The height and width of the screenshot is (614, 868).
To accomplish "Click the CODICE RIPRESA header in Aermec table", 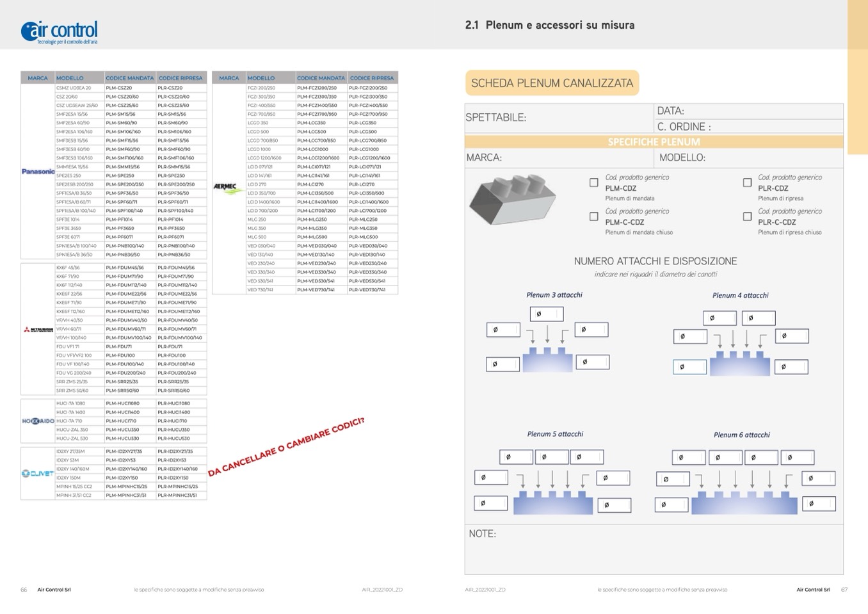I will pos(372,78).
